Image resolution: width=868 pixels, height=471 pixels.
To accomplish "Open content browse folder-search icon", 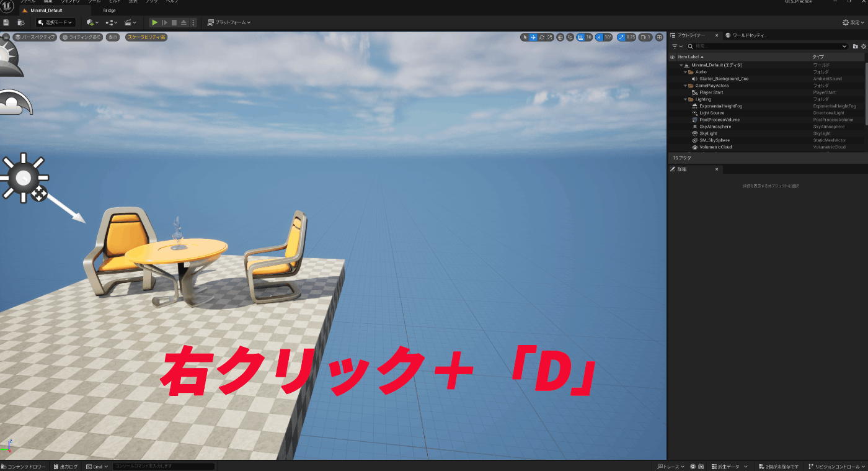I will point(21,22).
